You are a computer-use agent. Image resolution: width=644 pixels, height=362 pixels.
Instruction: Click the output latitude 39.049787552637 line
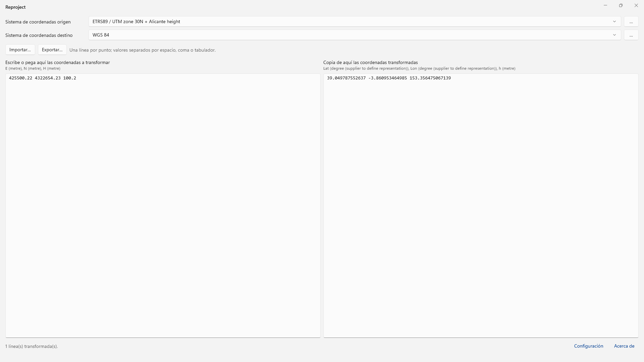pyautogui.click(x=389, y=78)
